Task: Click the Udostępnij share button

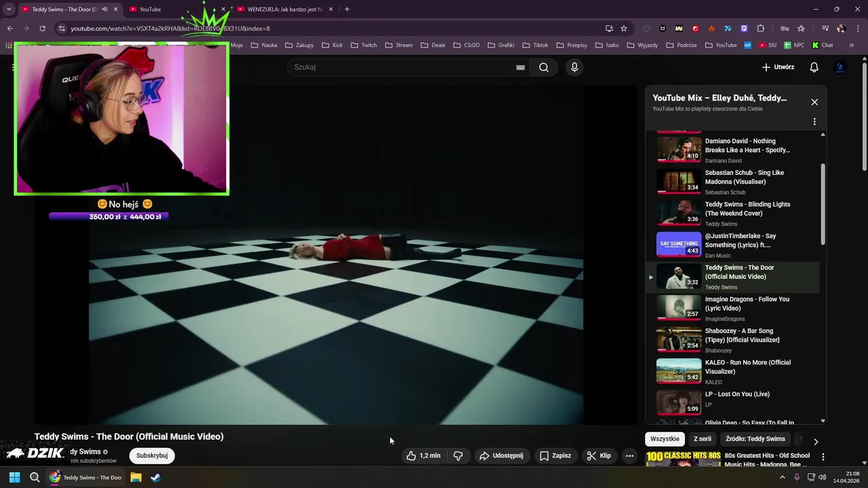Action: 502,455
